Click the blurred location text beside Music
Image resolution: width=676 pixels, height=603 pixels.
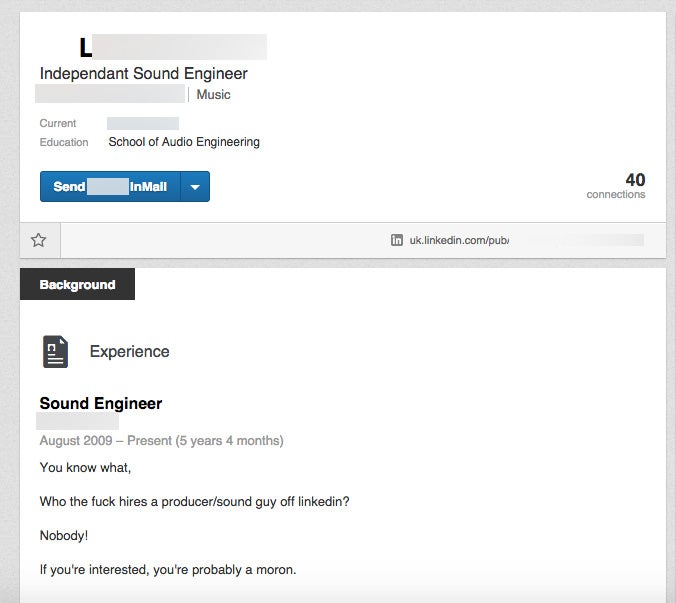pos(110,94)
